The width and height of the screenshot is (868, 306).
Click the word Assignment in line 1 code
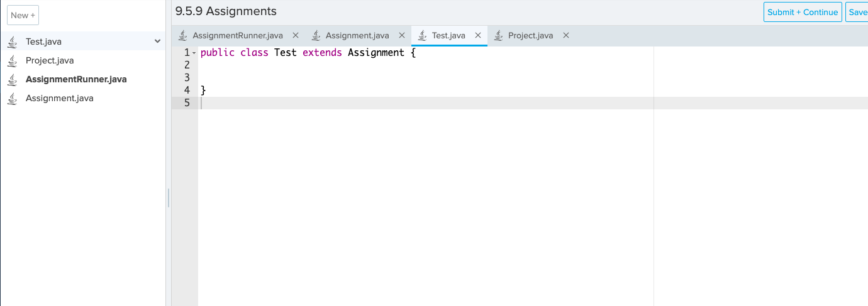click(x=376, y=53)
